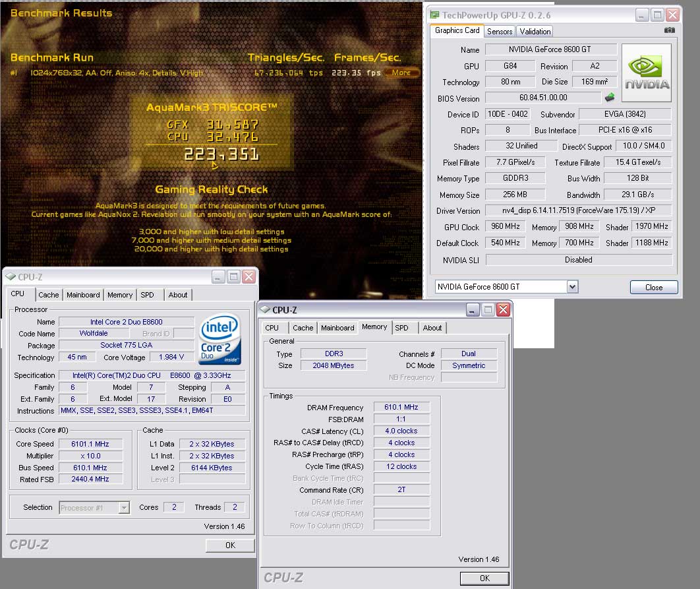This screenshot has height=589, width=700.
Task: Click the CAS# Latency 4.0 clocks value
Action: tap(401, 431)
